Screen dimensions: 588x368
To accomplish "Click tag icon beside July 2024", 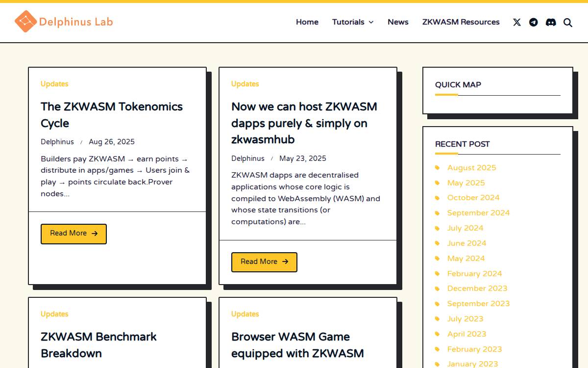I will point(438,228).
